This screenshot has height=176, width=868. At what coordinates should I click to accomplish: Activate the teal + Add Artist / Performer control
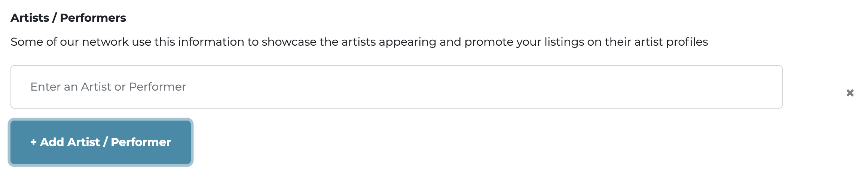pyautogui.click(x=101, y=142)
